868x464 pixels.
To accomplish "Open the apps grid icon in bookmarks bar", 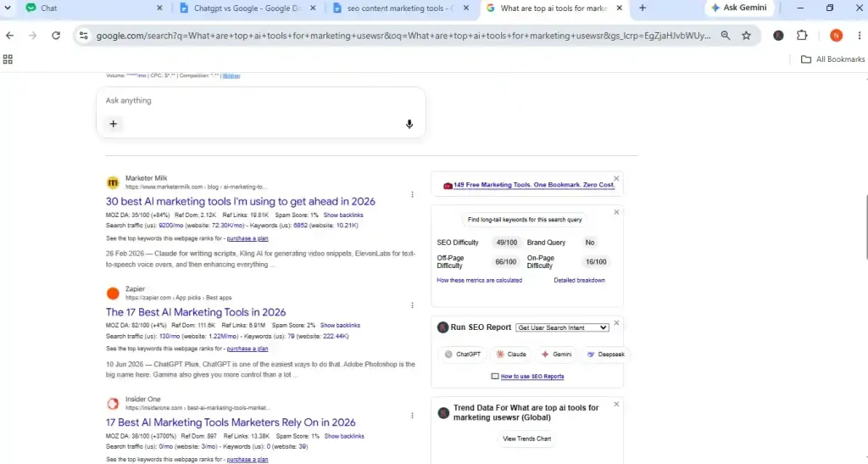I will pos(8,59).
